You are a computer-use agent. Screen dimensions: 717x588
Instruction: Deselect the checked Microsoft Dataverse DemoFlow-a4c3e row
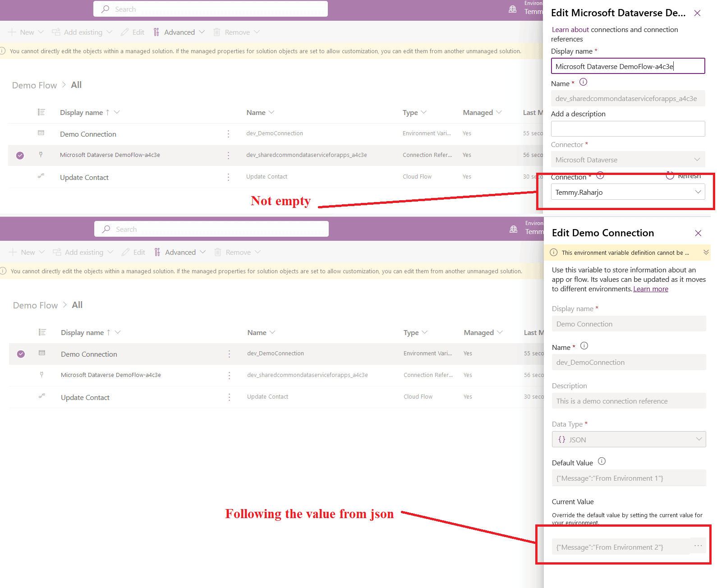(x=20, y=156)
